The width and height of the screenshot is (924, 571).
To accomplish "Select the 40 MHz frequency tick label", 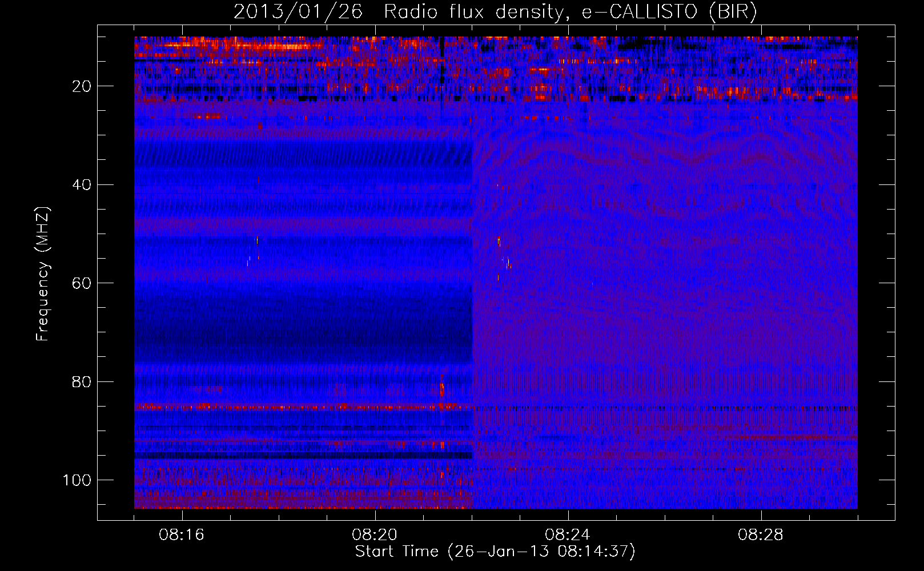I will (x=82, y=185).
